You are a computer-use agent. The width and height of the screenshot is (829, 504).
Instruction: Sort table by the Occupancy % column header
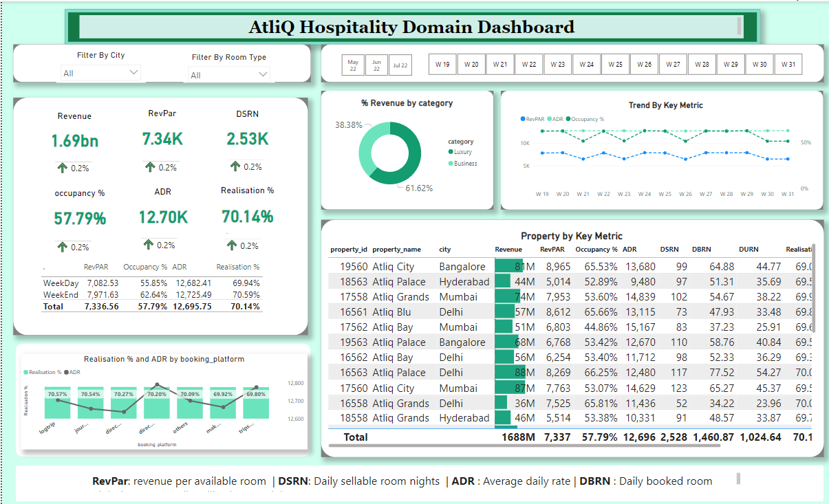tap(596, 250)
